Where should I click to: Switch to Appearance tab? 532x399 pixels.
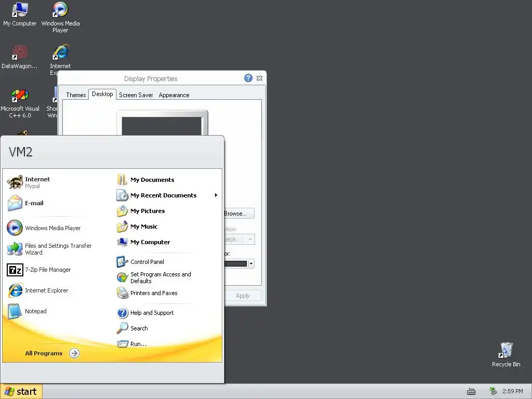pos(174,95)
